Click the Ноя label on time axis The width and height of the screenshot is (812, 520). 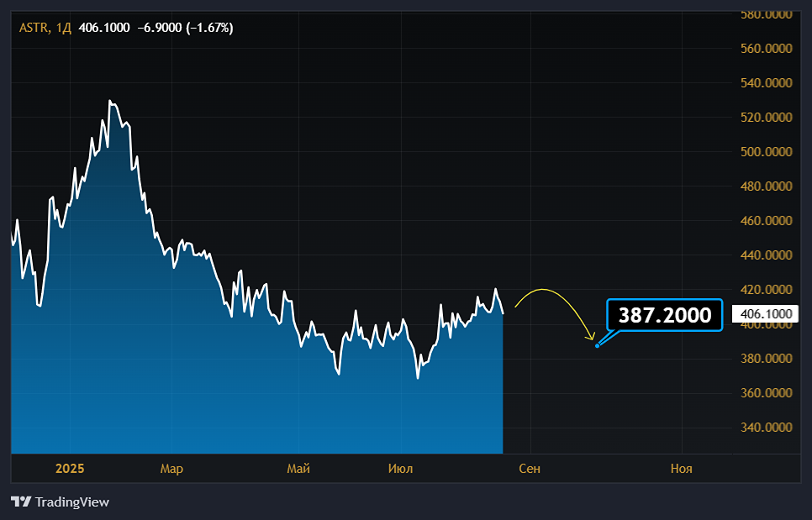(682, 469)
